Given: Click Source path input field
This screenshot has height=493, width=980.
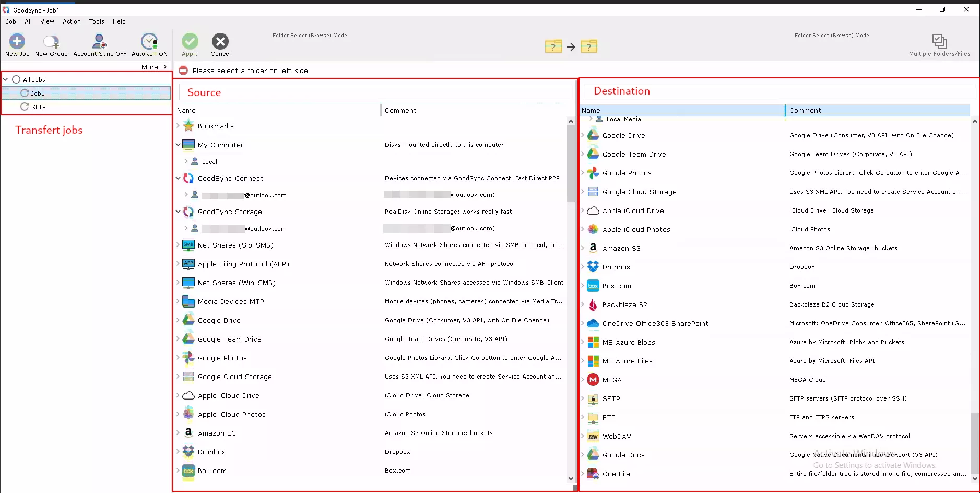Looking at the screenshot, I should click(x=375, y=92).
